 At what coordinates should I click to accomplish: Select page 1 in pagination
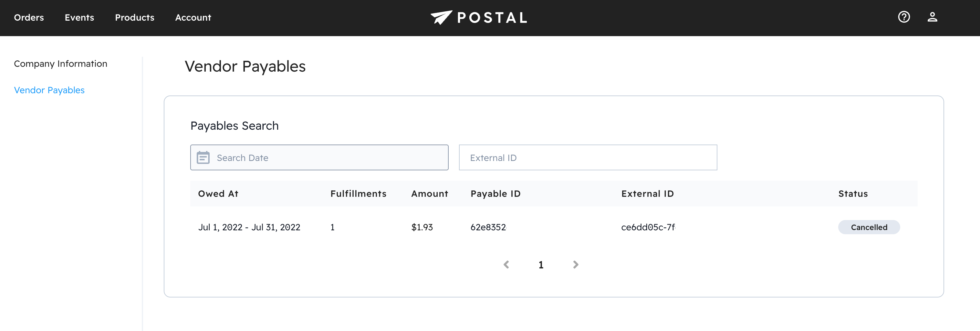541,265
